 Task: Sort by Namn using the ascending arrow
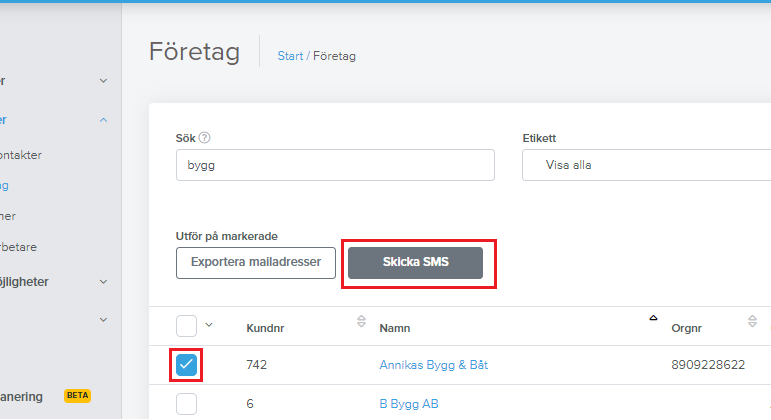point(653,318)
